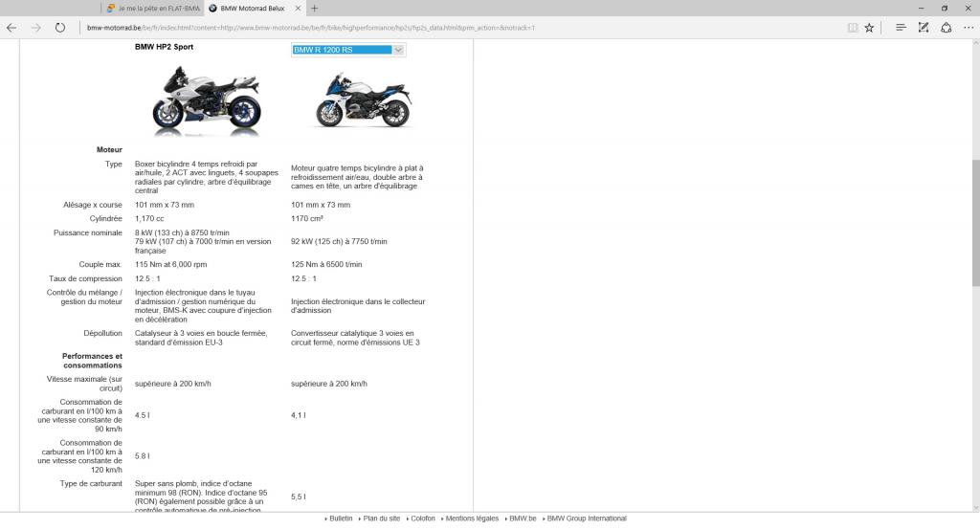Click the BMW HP2 Sport motorcycle image
Screen dimensions: 980x530
pos(207,100)
